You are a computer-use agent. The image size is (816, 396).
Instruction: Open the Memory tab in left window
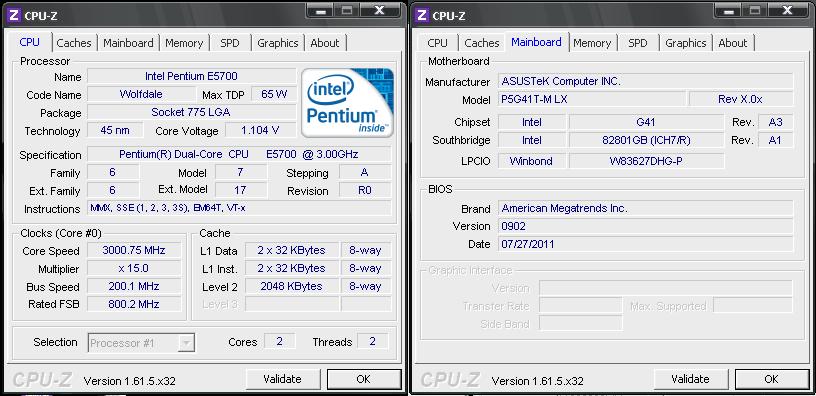(x=184, y=43)
